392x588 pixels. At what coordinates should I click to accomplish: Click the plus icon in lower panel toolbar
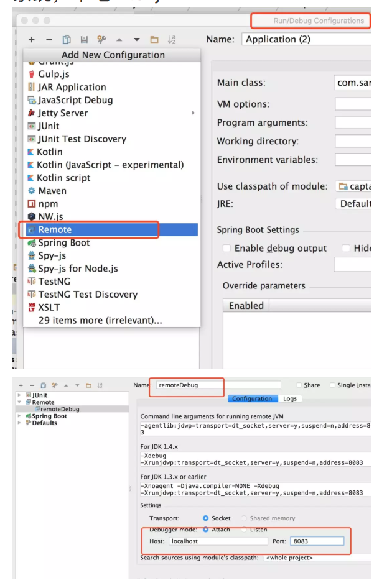[x=21, y=385]
